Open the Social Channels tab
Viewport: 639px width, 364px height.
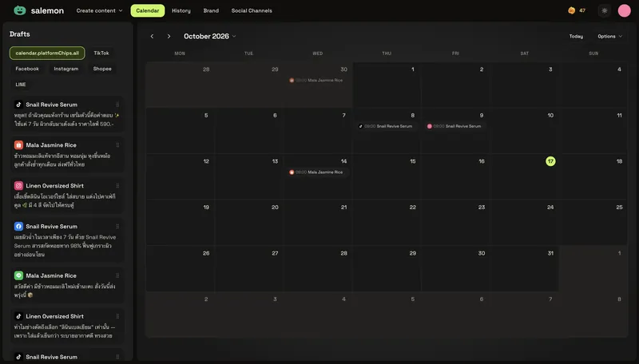click(x=252, y=10)
